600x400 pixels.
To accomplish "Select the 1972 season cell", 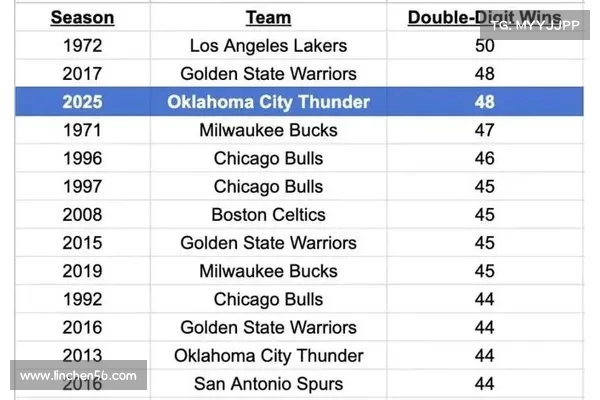I will [82, 46].
